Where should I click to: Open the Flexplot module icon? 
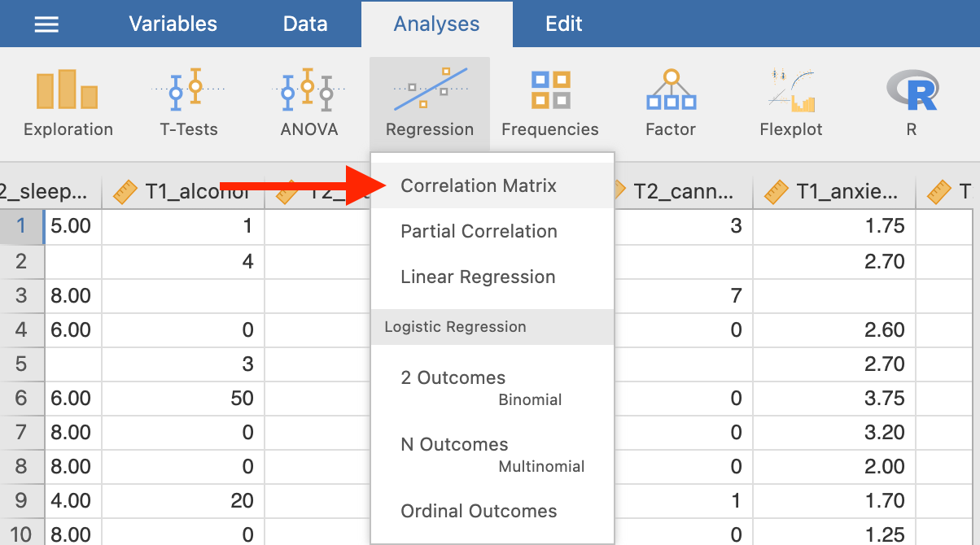(x=791, y=102)
